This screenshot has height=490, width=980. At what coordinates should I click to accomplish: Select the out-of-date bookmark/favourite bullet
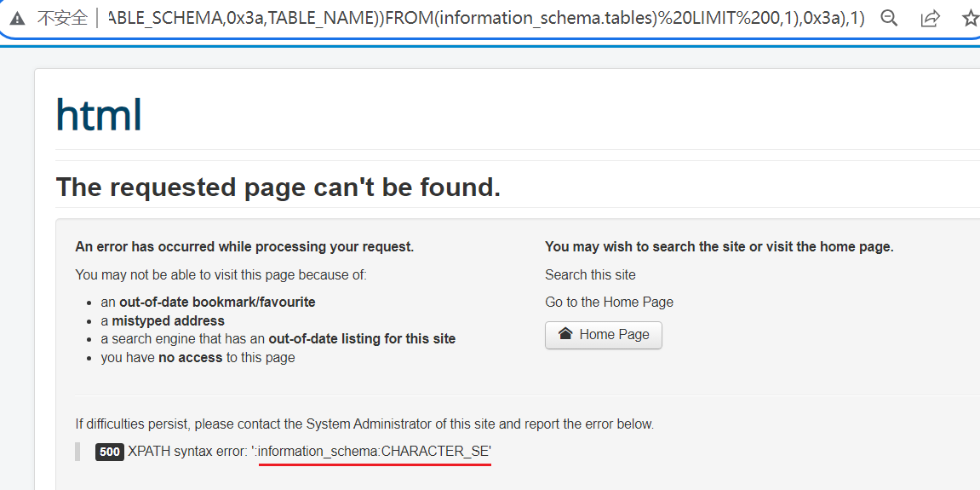point(208,302)
